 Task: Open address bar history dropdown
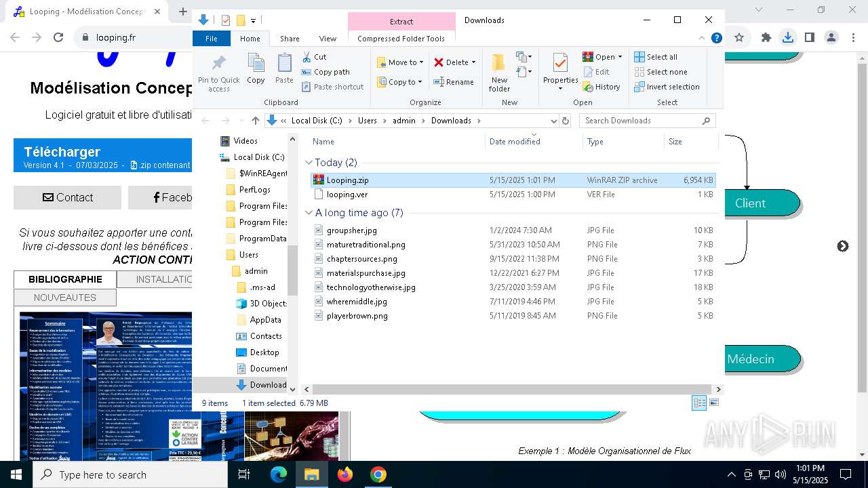click(x=553, y=121)
